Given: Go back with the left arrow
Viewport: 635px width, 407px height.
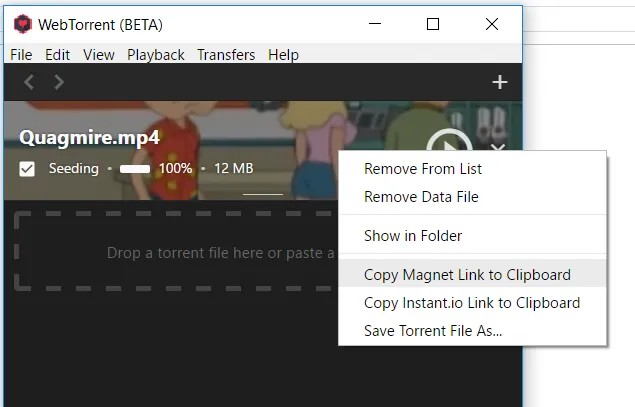Looking at the screenshot, I should click(29, 82).
